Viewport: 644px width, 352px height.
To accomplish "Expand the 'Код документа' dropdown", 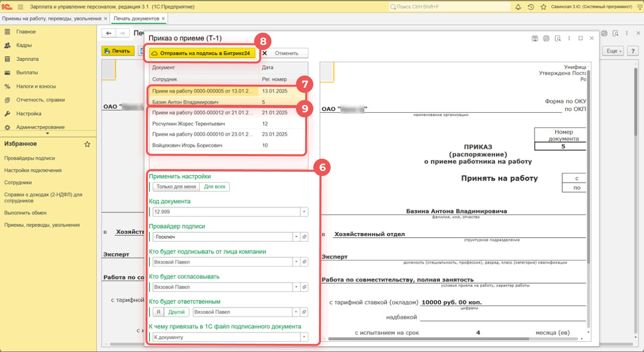I will [x=304, y=212].
